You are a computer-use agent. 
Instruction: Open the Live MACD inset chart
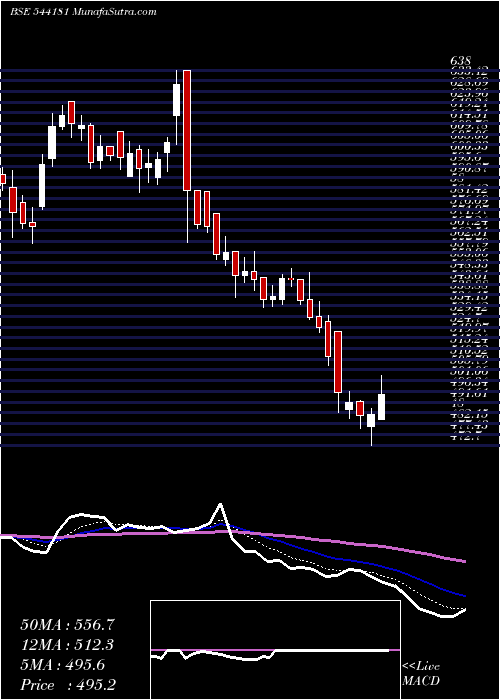pos(275,650)
